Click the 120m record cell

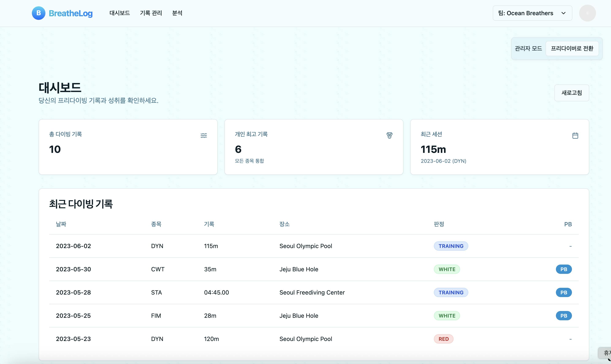[x=211, y=339]
